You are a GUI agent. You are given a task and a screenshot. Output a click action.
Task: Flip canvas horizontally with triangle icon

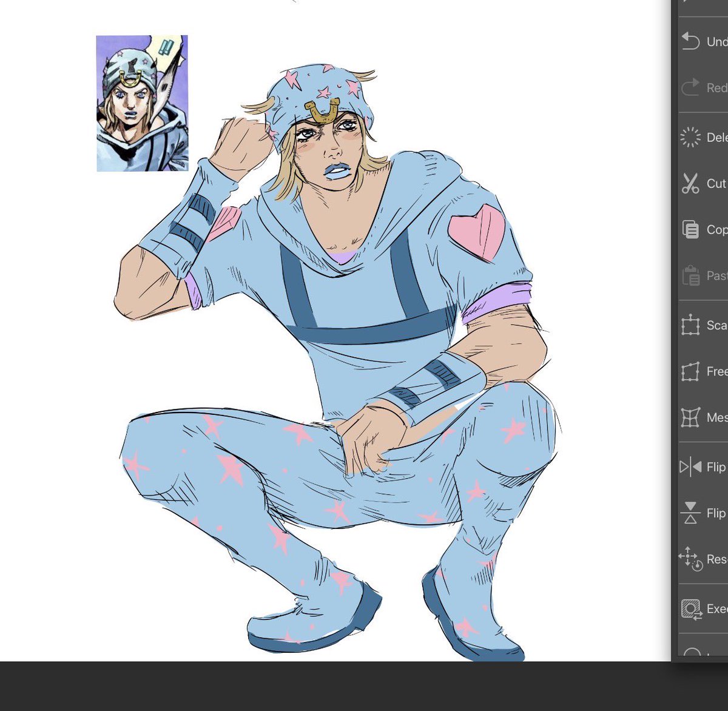(690, 467)
